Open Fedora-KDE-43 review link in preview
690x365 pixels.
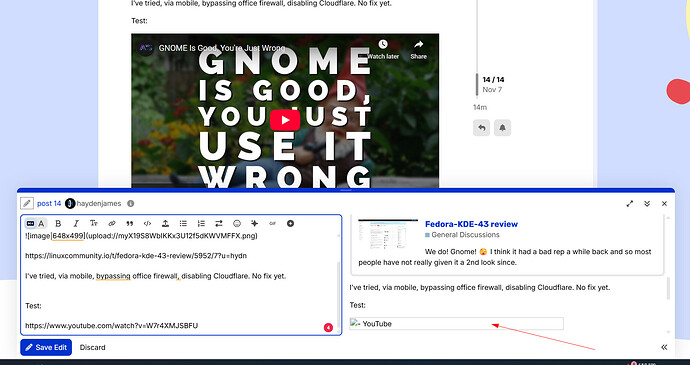click(x=471, y=224)
